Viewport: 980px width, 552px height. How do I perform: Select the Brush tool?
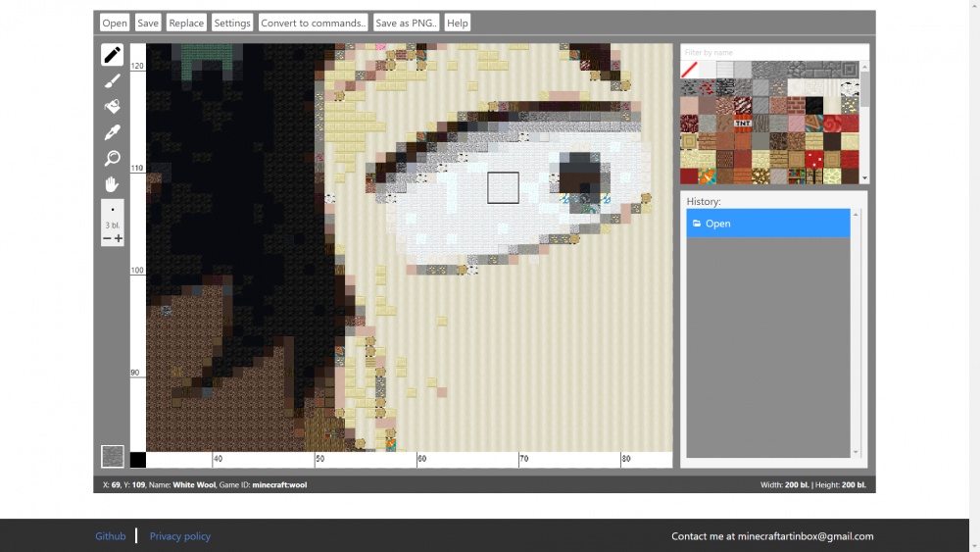tap(113, 80)
